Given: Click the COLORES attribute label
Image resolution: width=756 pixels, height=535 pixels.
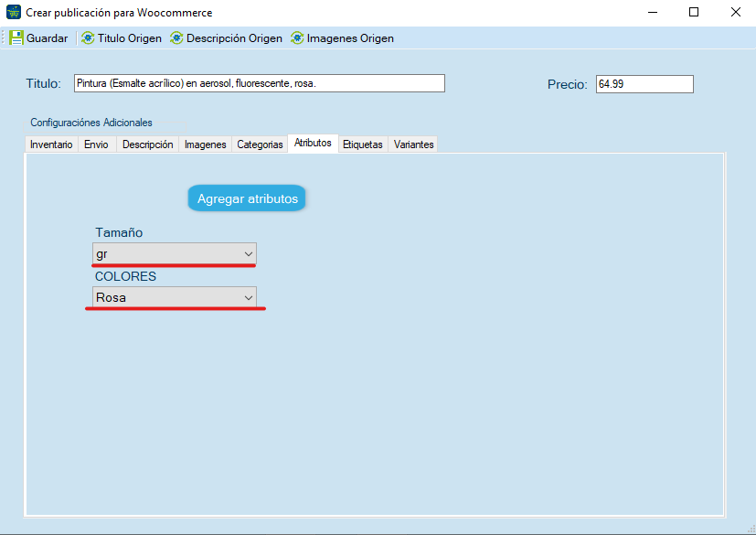Looking at the screenshot, I should (125, 276).
